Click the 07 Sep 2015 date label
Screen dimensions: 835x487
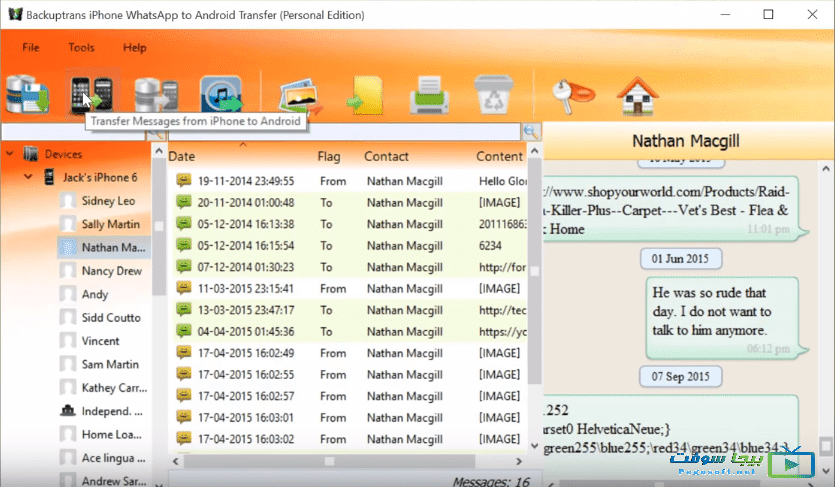[x=681, y=376]
